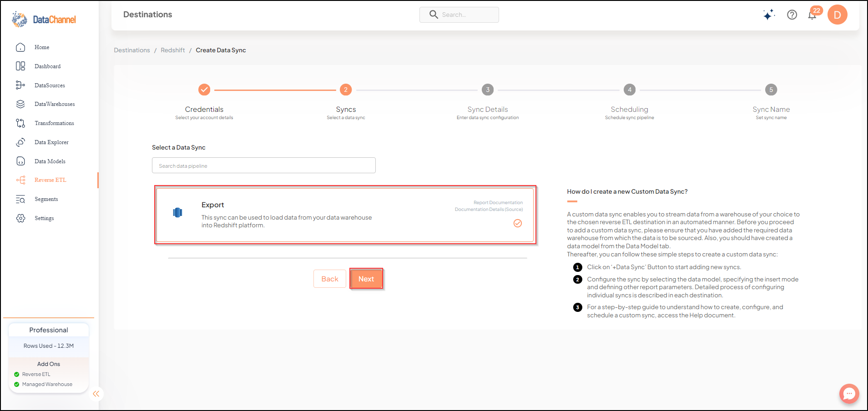Open Transformations menu item

point(54,123)
